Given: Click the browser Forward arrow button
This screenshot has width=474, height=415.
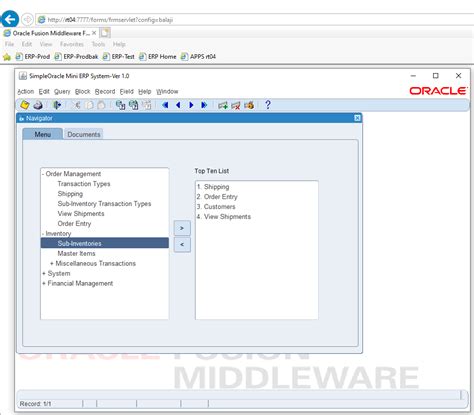Looking at the screenshot, I should pyautogui.click(x=27, y=19).
